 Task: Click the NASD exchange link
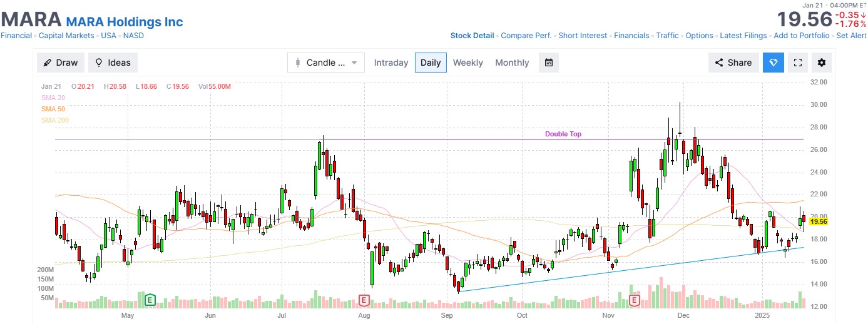coord(133,36)
